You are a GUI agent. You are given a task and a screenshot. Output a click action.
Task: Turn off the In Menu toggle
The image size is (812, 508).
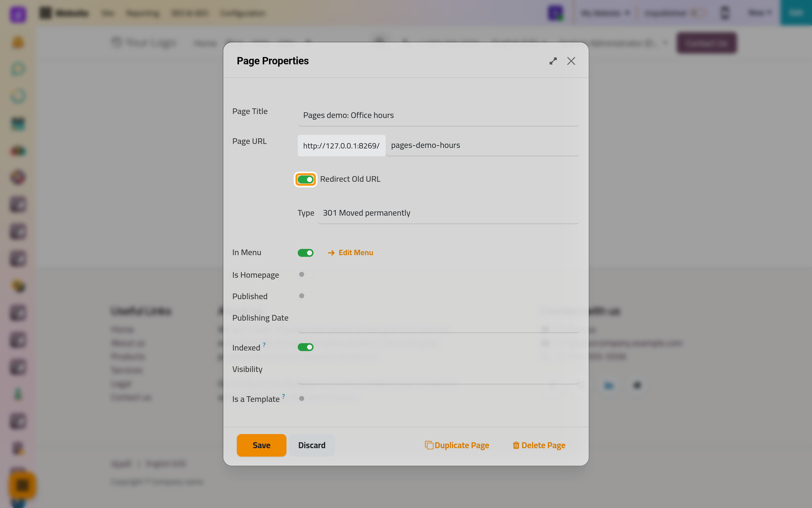point(305,253)
